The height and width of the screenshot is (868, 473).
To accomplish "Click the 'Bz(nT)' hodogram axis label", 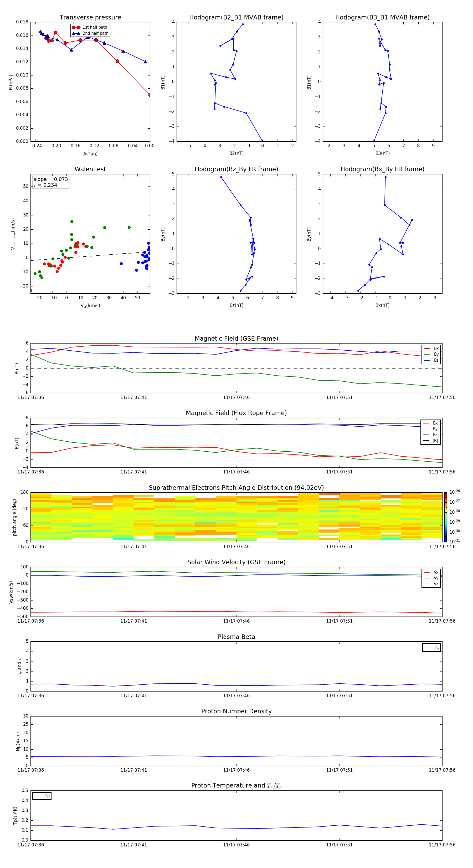I will click(x=236, y=305).
